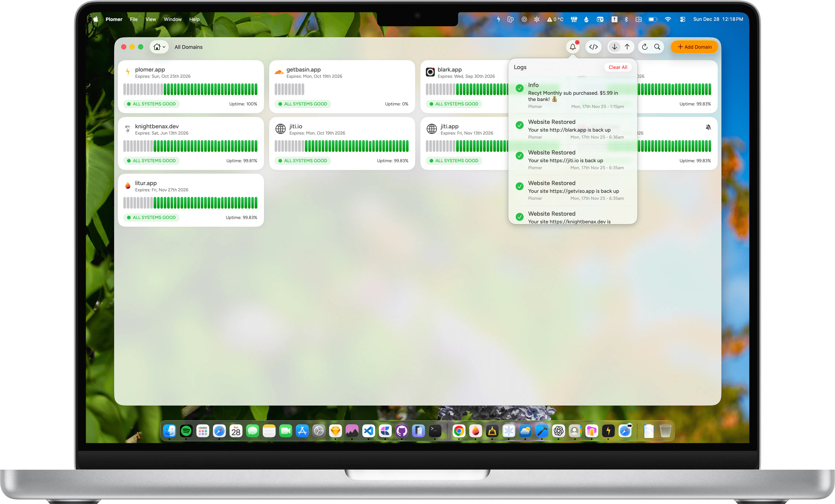835x504 pixels.
Task: Open the ChatGPT app in the dock
Action: 558,431
